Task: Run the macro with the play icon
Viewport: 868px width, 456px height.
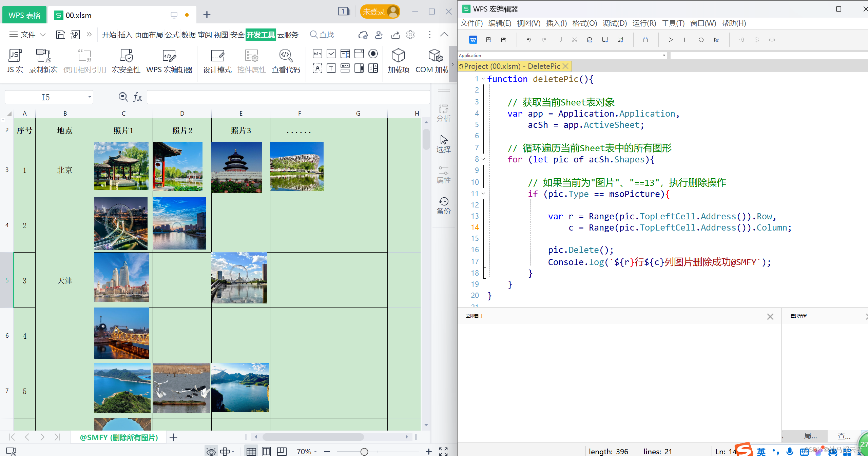Action: point(670,40)
